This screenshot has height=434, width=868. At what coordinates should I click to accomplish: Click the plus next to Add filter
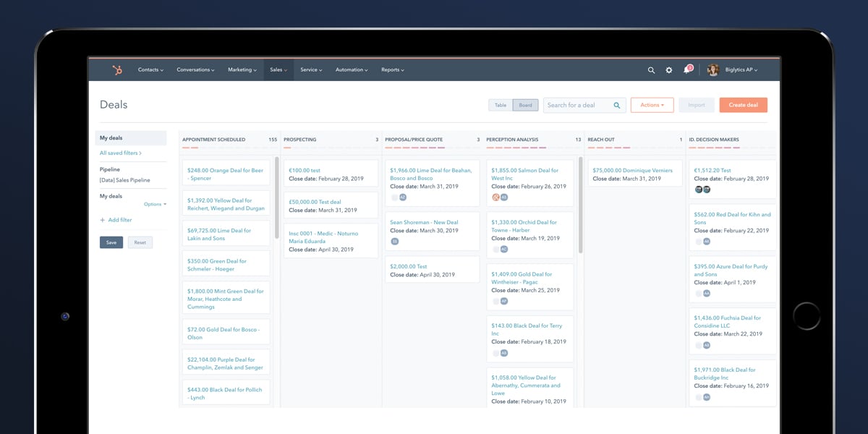click(x=102, y=220)
